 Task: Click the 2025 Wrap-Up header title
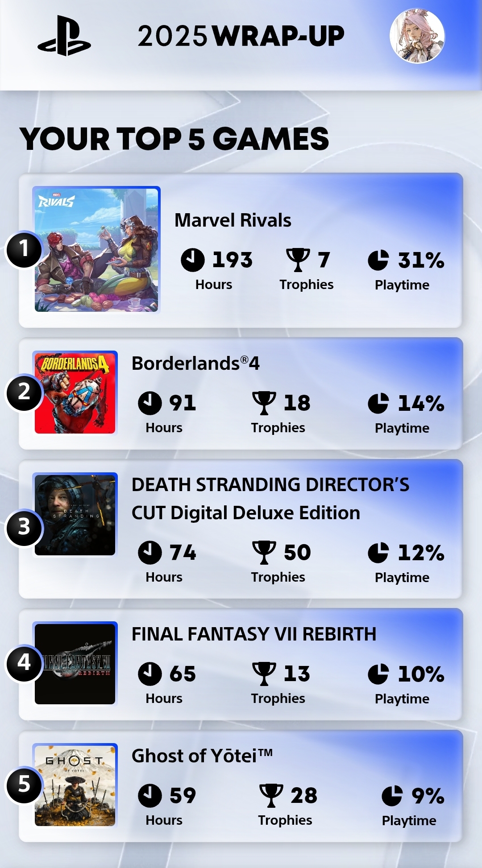tap(241, 36)
